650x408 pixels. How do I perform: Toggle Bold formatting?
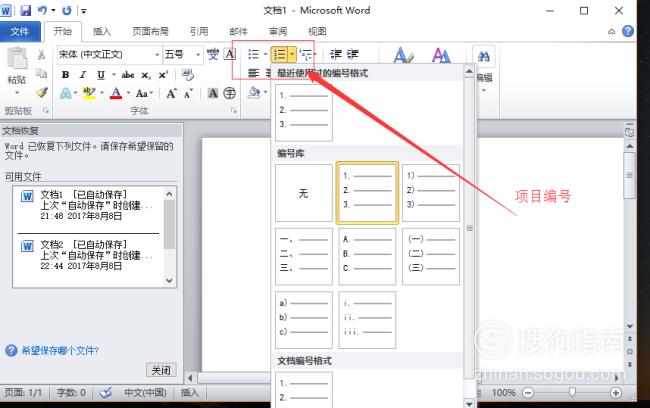[x=65, y=75]
